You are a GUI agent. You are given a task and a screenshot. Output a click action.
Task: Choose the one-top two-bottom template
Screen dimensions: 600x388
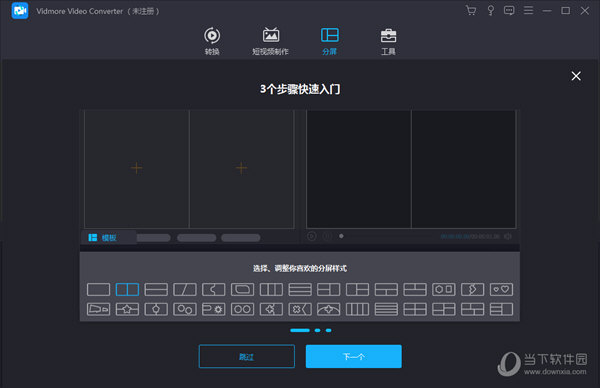click(386, 290)
